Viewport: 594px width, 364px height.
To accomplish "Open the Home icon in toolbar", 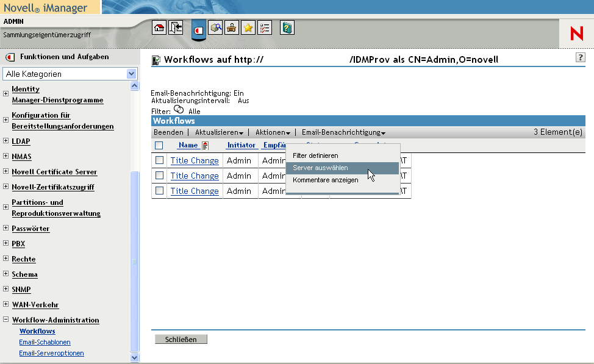I will (159, 27).
